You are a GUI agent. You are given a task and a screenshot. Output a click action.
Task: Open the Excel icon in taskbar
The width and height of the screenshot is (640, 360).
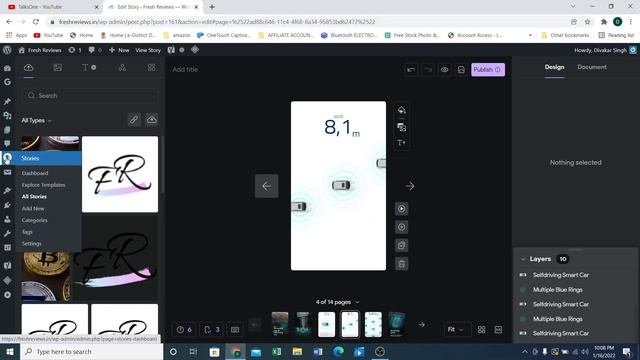(x=276, y=351)
